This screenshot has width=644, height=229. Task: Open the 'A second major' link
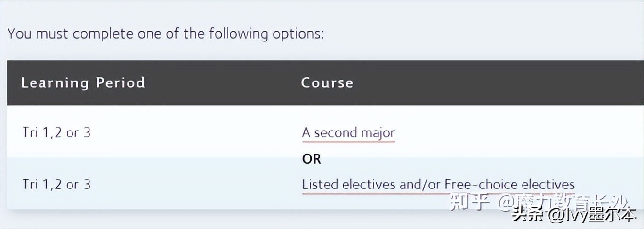point(348,132)
